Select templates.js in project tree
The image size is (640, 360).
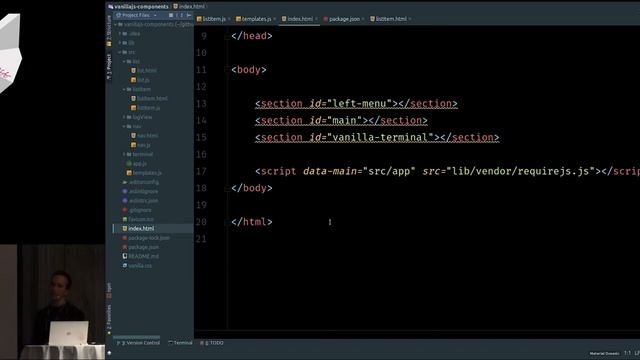coord(144,173)
